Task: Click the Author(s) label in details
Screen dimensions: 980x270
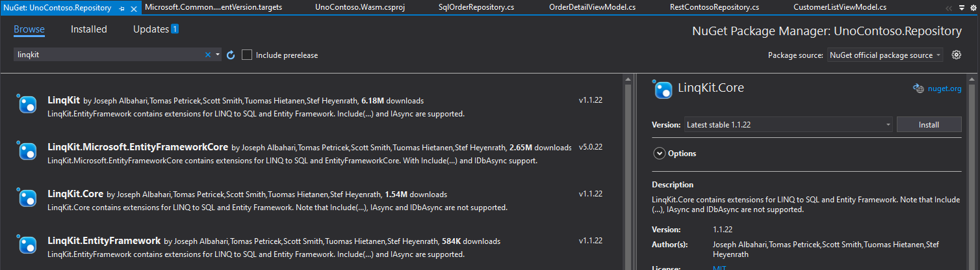Action: 670,245
